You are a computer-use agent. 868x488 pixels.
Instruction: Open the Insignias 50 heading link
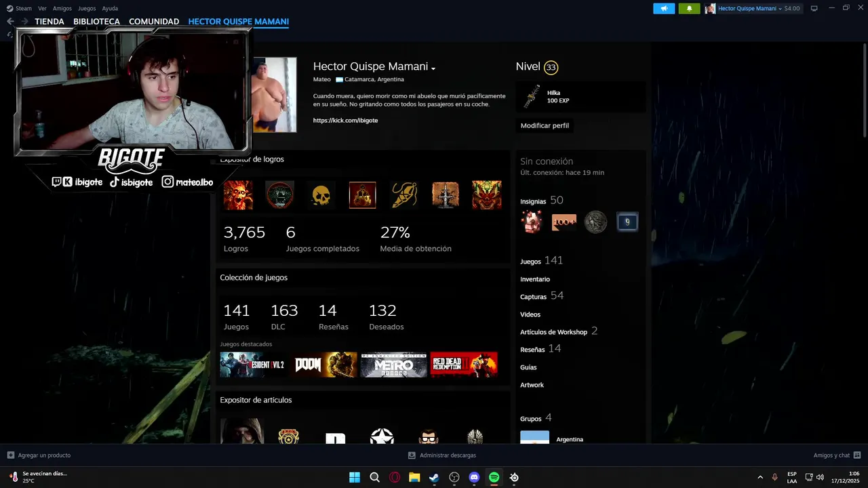(542, 201)
